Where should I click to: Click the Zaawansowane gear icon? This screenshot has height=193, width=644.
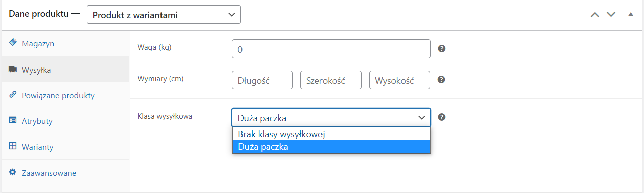[13, 172]
